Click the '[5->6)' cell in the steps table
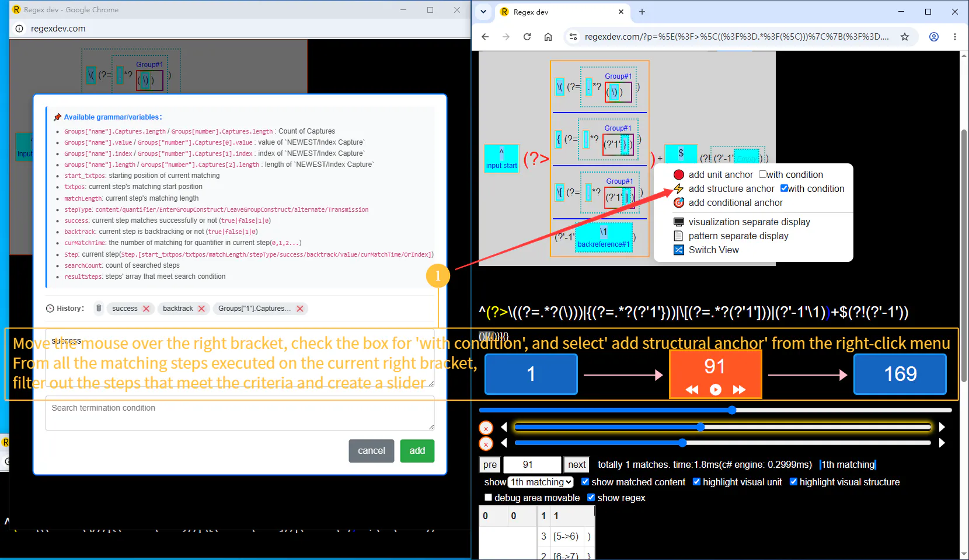 [x=566, y=536]
